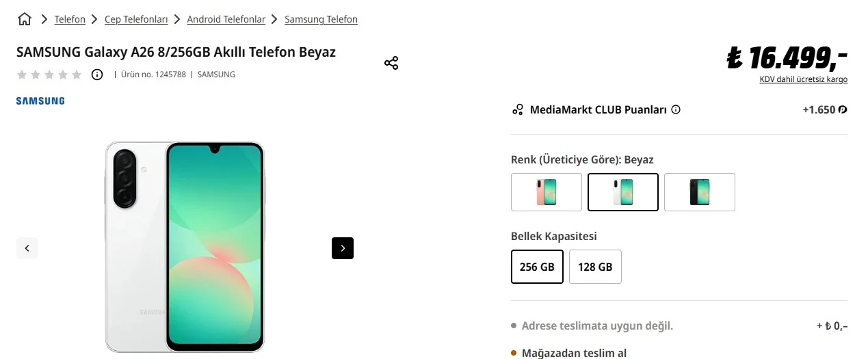The height and width of the screenshot is (359, 868).
Task: Select Mağazadan teslim al pickup option
Action: (574, 353)
